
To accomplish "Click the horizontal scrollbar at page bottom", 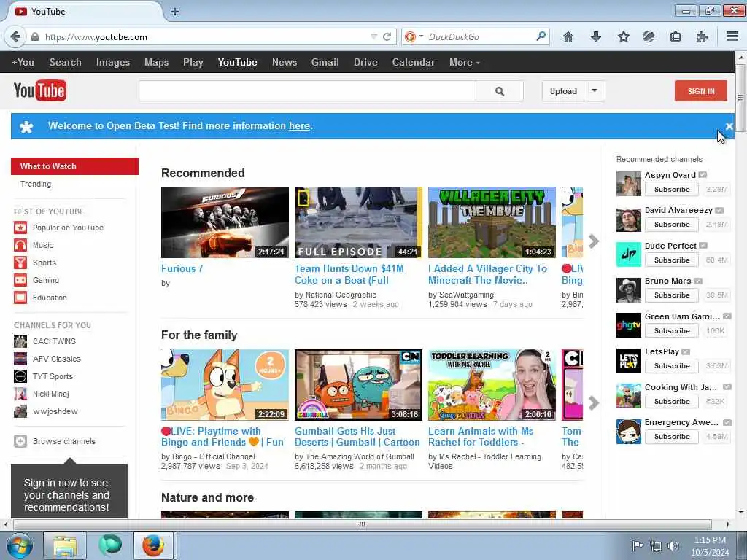I will pos(362,524).
